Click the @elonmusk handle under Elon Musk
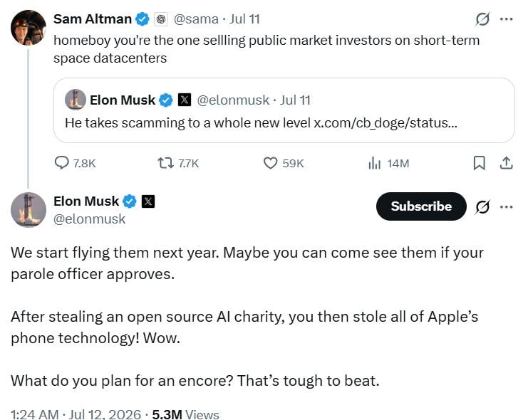This screenshot has height=420, width=528. (89, 219)
